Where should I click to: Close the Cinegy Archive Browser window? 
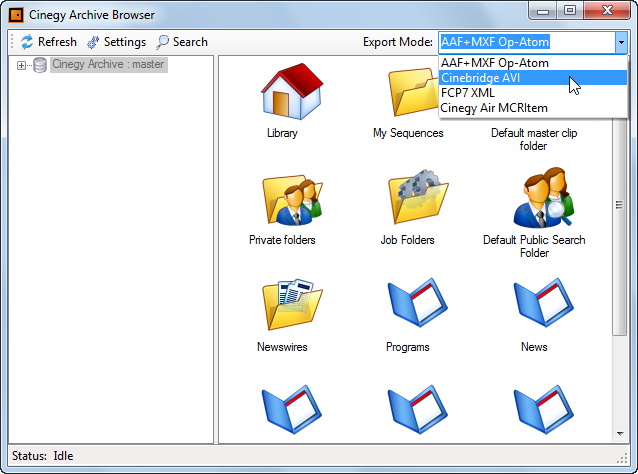click(x=607, y=11)
